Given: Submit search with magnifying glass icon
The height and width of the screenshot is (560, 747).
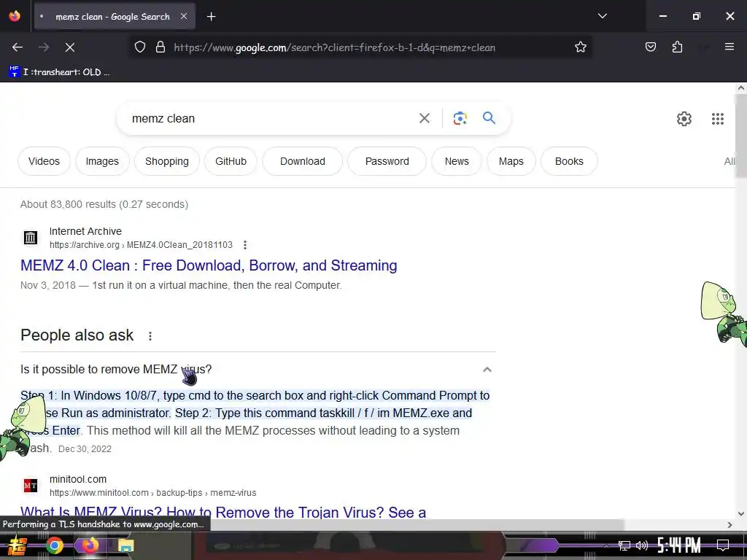Looking at the screenshot, I should click(489, 117).
